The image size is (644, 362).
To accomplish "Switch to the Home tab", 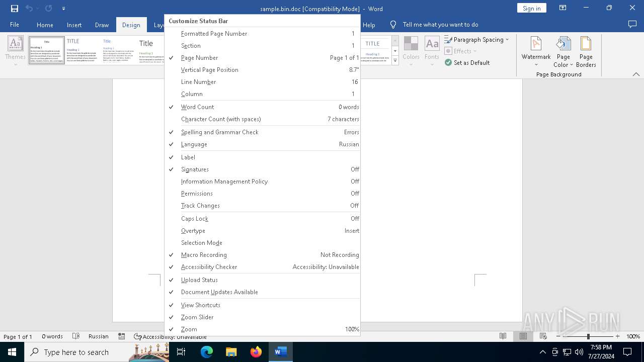I will (x=45, y=25).
